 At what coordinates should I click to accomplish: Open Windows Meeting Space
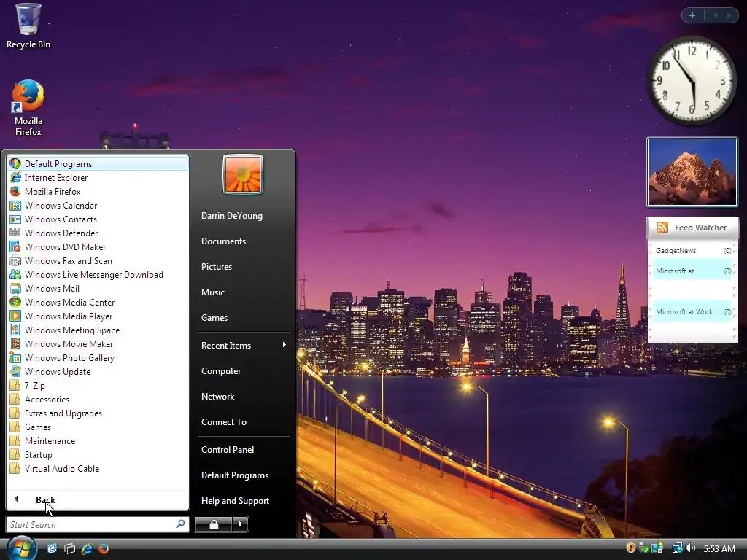(x=98, y=330)
